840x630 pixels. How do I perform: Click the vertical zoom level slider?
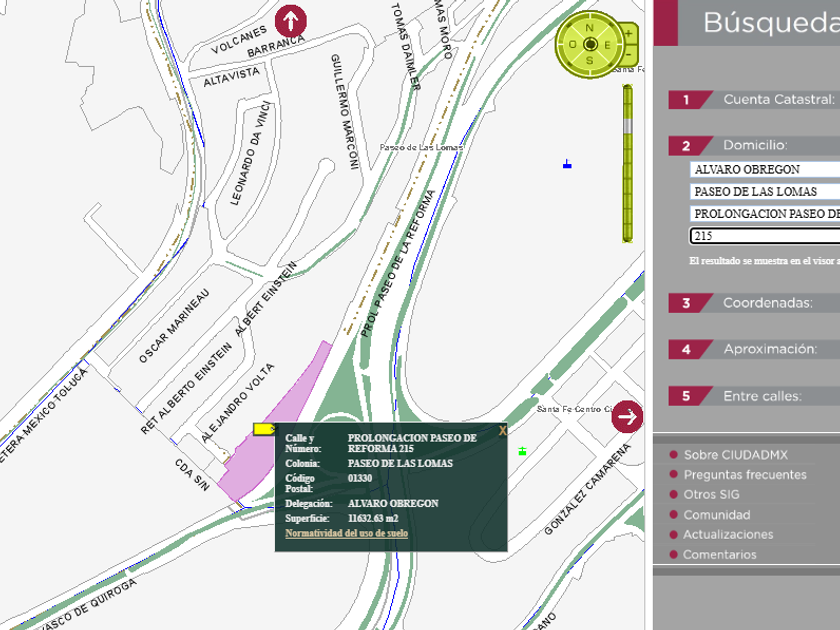627,162
